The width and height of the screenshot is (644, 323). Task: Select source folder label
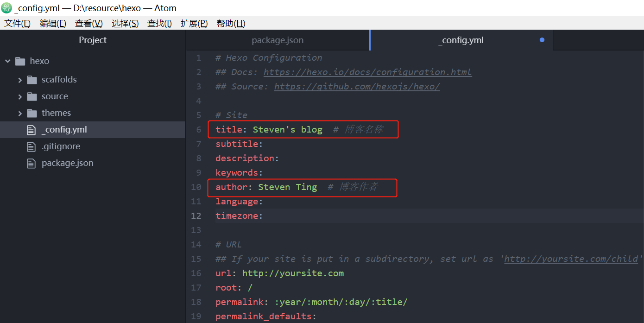(x=55, y=96)
